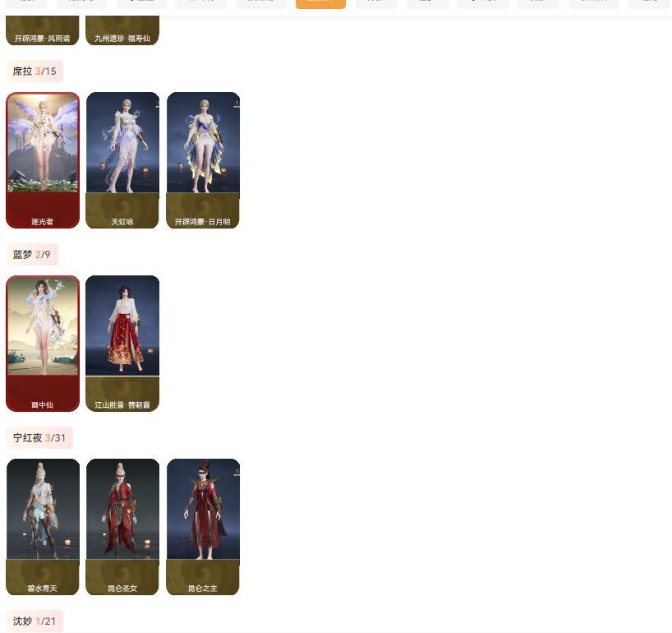Choose the 昆仑圣女 skin card
The height and width of the screenshot is (633, 672).
point(122,526)
